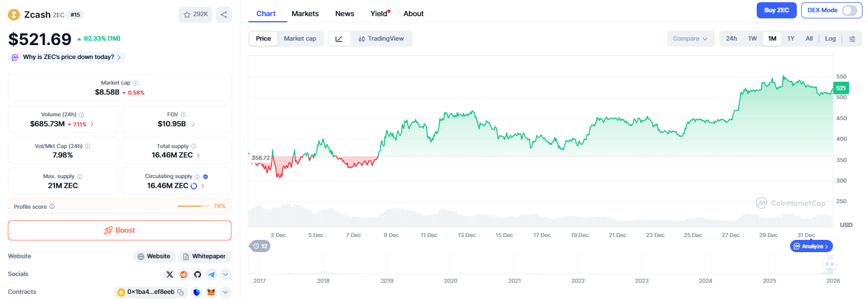
Task: Switch to the Markets tab
Action: tap(305, 13)
